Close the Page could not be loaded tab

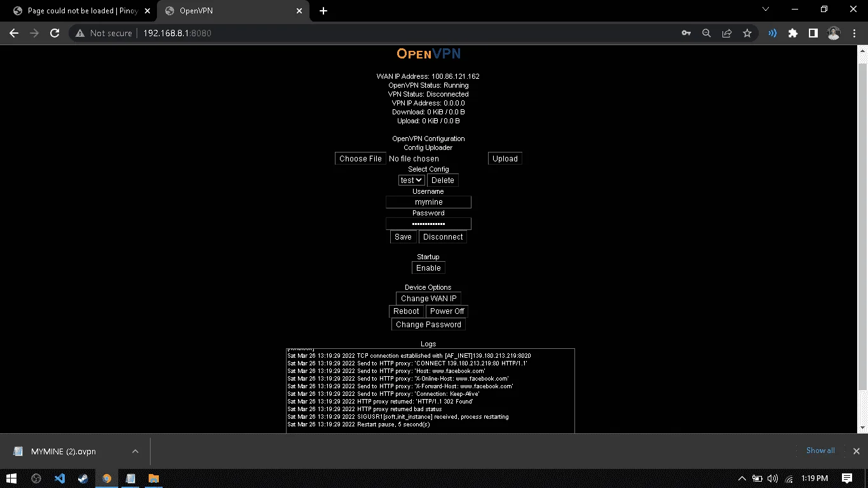(147, 11)
